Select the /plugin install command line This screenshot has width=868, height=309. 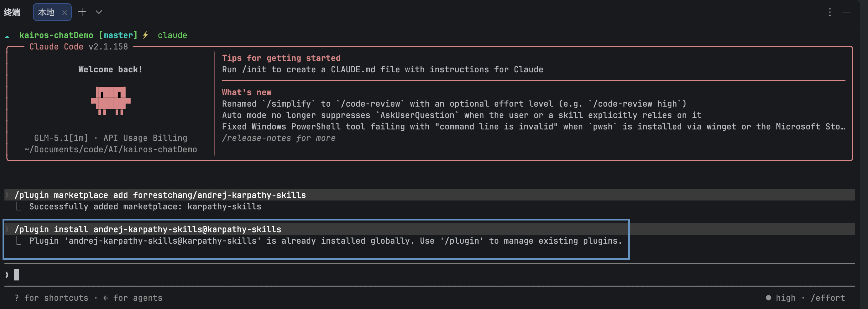coord(148,229)
